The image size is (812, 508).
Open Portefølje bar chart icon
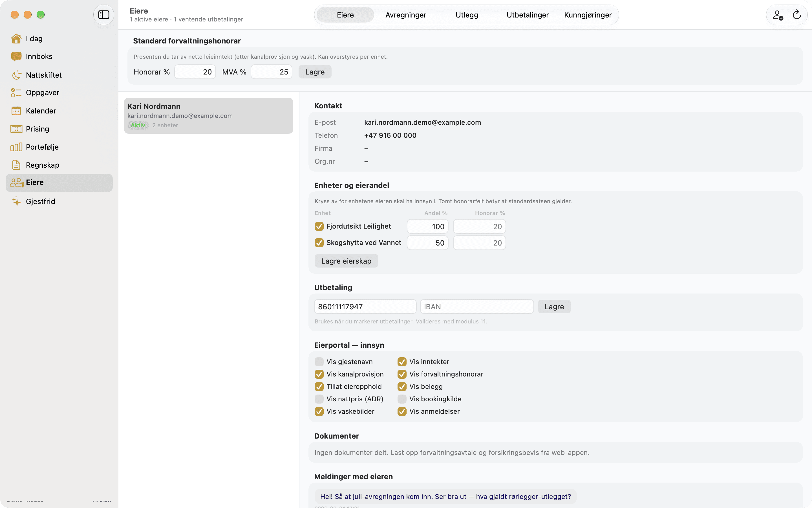pos(16,147)
